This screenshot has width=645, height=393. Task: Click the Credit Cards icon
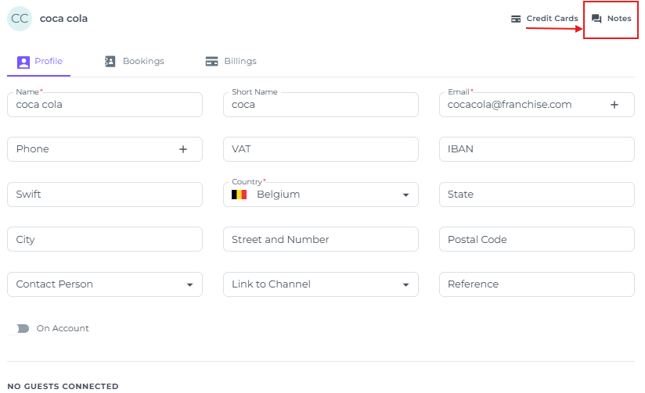point(515,19)
